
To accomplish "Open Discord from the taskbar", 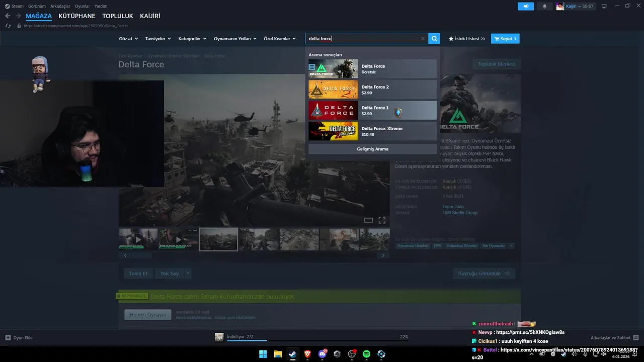I will [323, 354].
